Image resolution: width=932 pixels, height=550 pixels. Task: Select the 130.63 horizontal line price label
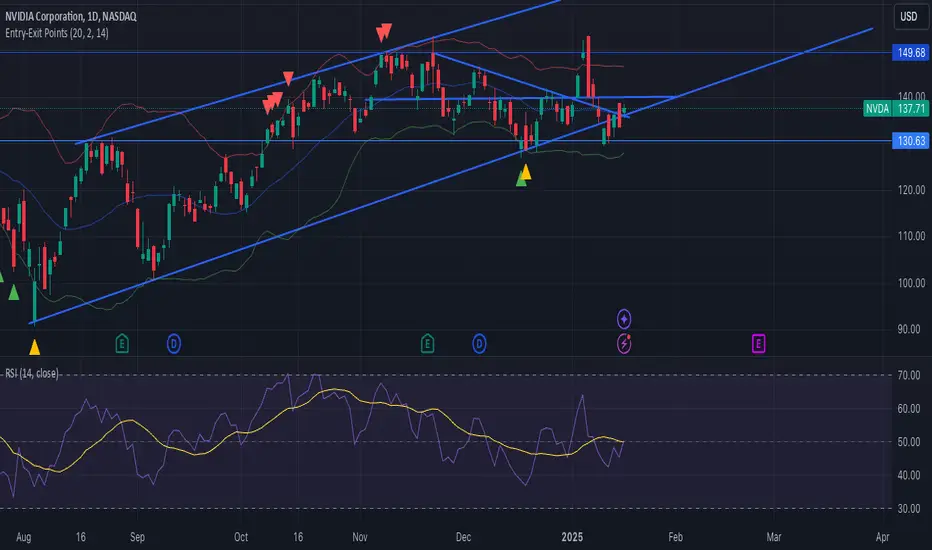tap(911, 141)
